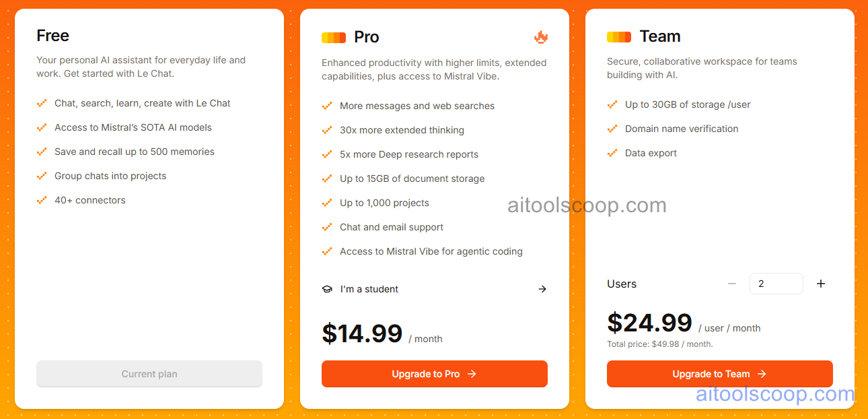Screen dimensions: 868x419
Task: Click the flame icon on the Pro card
Action: (541, 38)
